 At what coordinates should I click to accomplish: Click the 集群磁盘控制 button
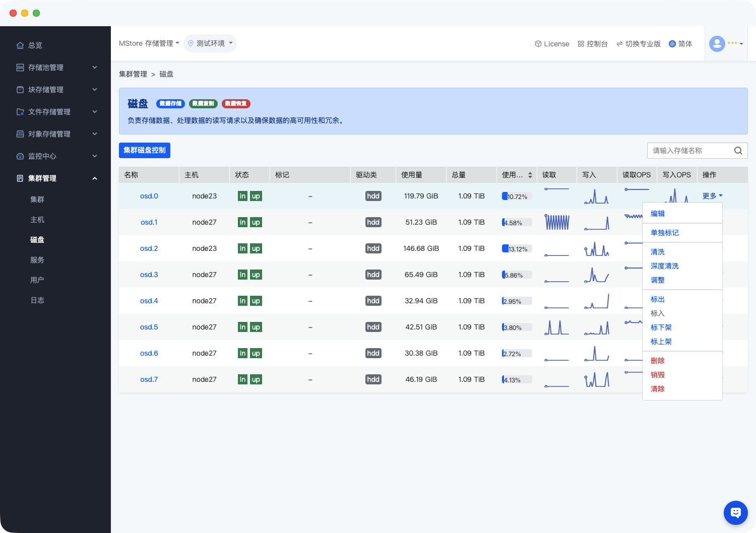(x=145, y=150)
